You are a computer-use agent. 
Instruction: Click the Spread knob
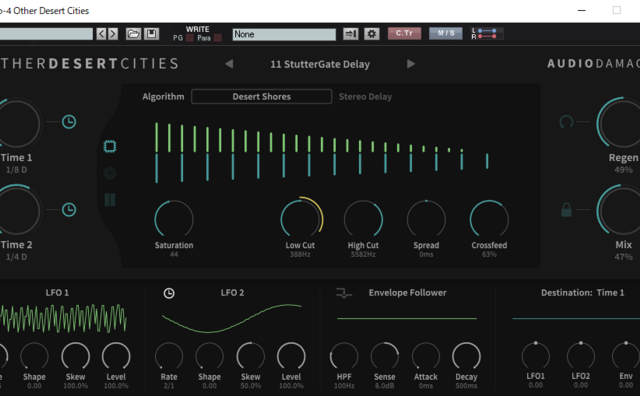click(426, 219)
